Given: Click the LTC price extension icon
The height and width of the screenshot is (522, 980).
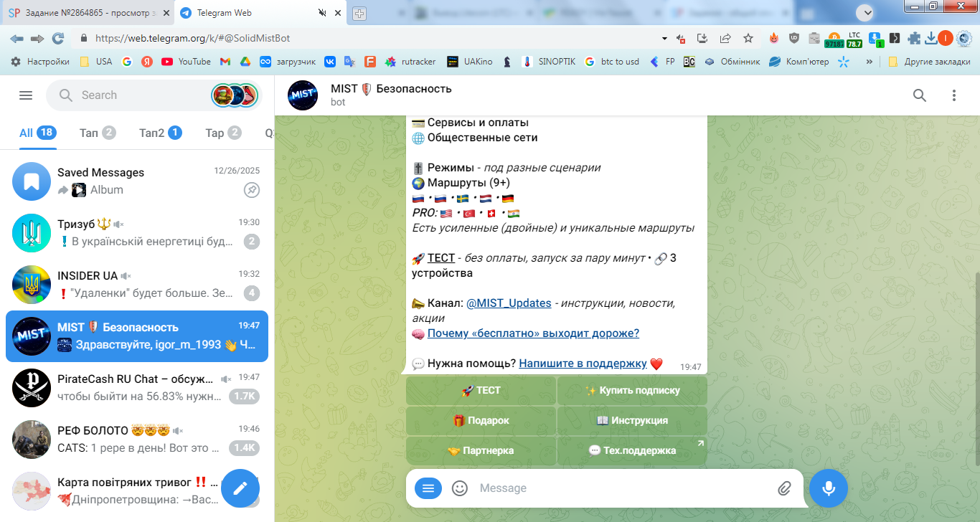Looking at the screenshot, I should tap(854, 39).
